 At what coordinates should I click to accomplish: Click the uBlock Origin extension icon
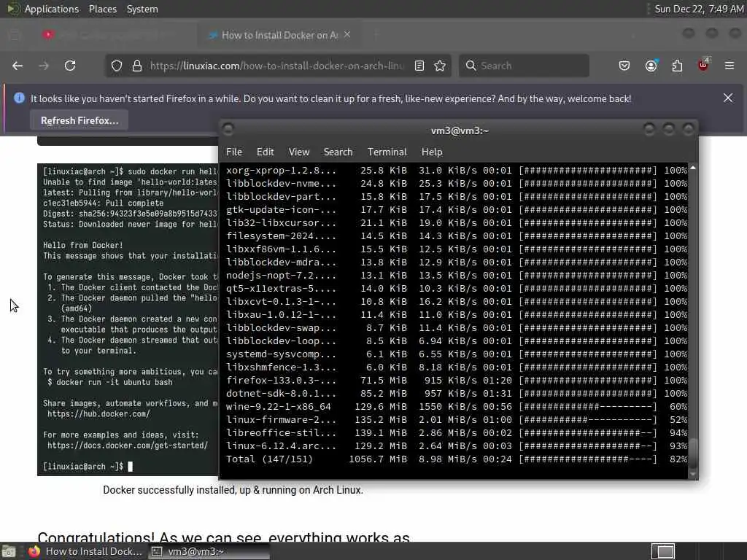pyautogui.click(x=703, y=66)
